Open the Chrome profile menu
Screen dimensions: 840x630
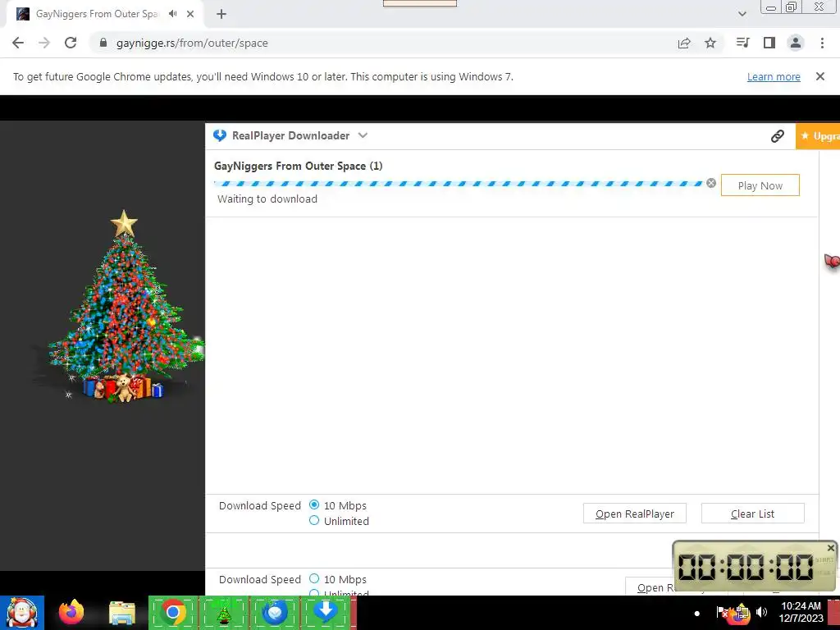coord(796,43)
